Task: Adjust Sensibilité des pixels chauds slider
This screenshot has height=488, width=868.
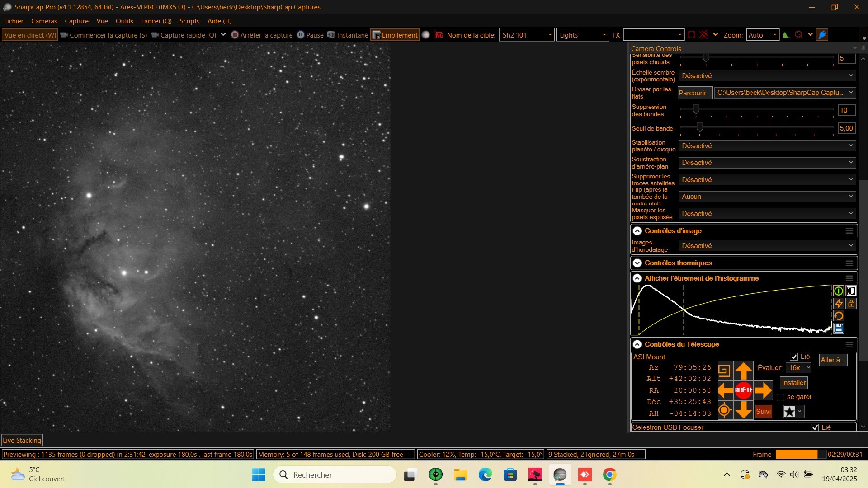Action: [x=706, y=58]
